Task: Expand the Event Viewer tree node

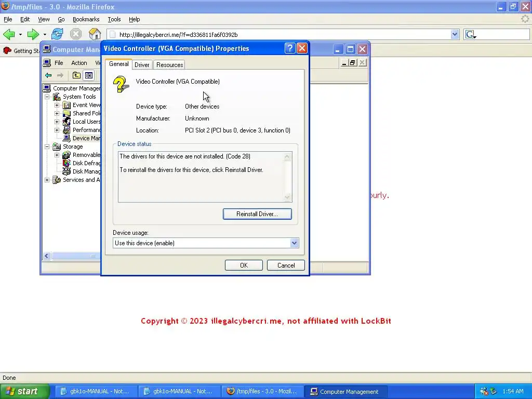Action: pos(57,105)
